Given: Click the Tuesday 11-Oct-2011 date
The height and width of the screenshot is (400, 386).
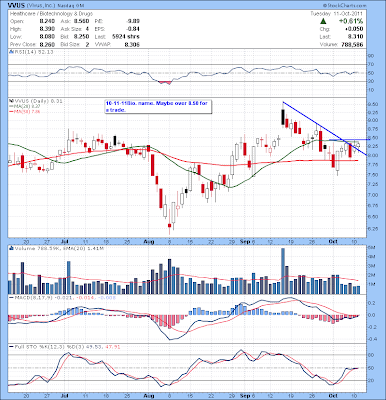Looking at the screenshot, I should tap(337, 14).
